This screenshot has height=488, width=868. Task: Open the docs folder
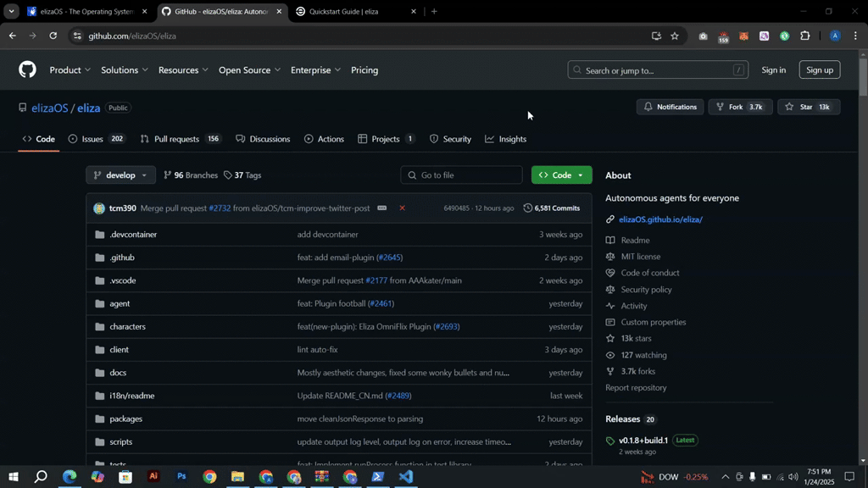coord(118,373)
